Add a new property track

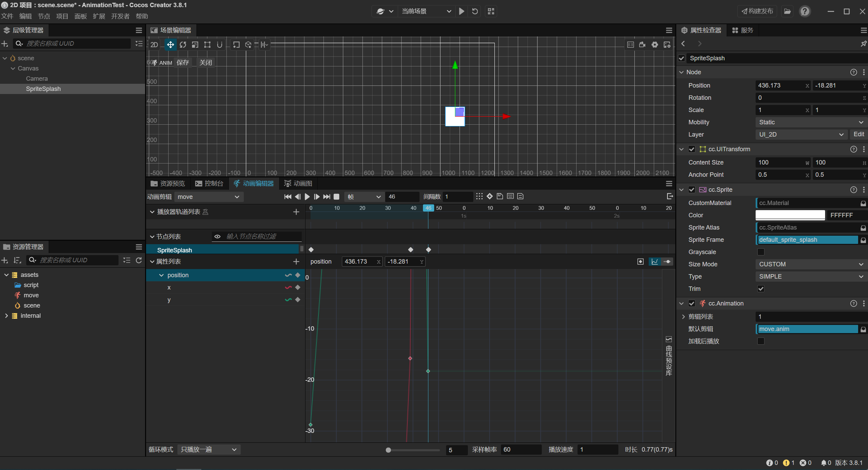[296, 262]
